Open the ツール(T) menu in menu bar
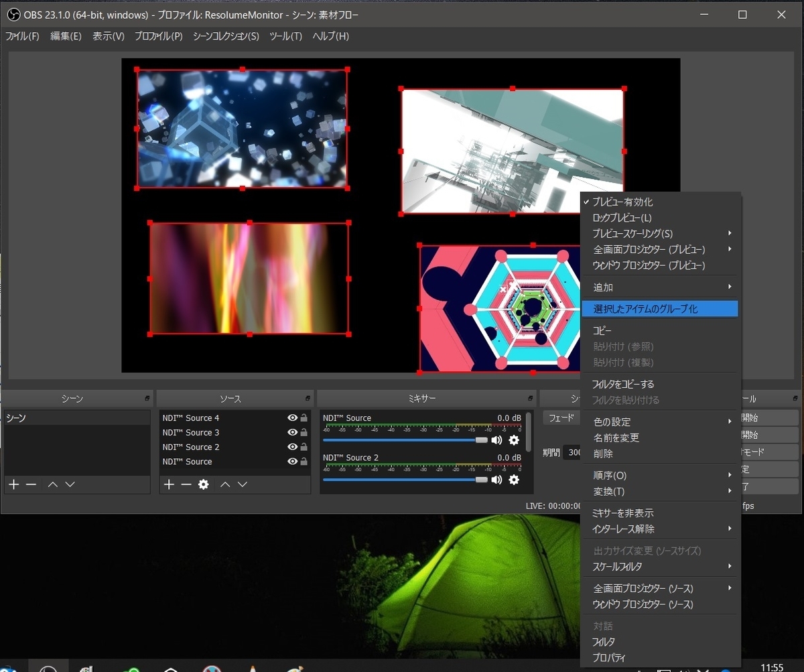The width and height of the screenshot is (804, 672). 285,36
